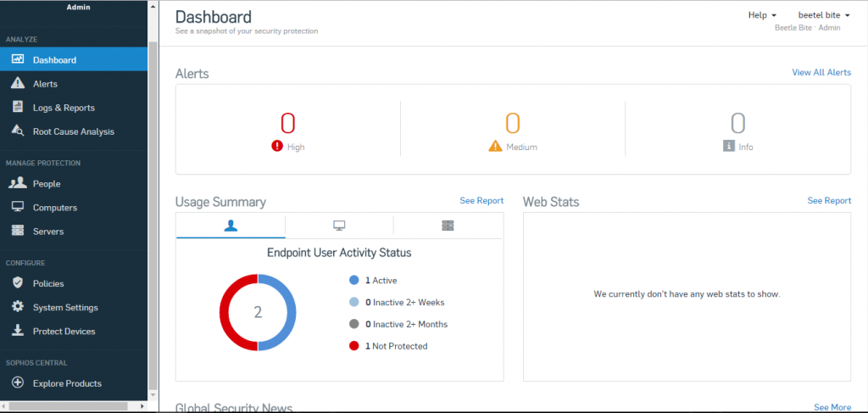Screen dimensions: 868x413
Task: Click the '1 Not Protected' legend text
Action: (x=397, y=346)
